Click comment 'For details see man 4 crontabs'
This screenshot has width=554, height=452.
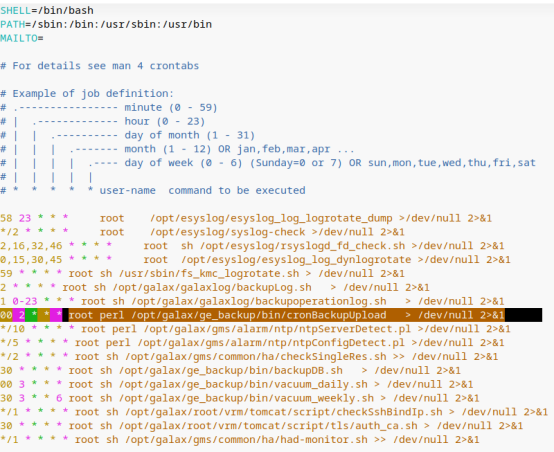click(100, 66)
